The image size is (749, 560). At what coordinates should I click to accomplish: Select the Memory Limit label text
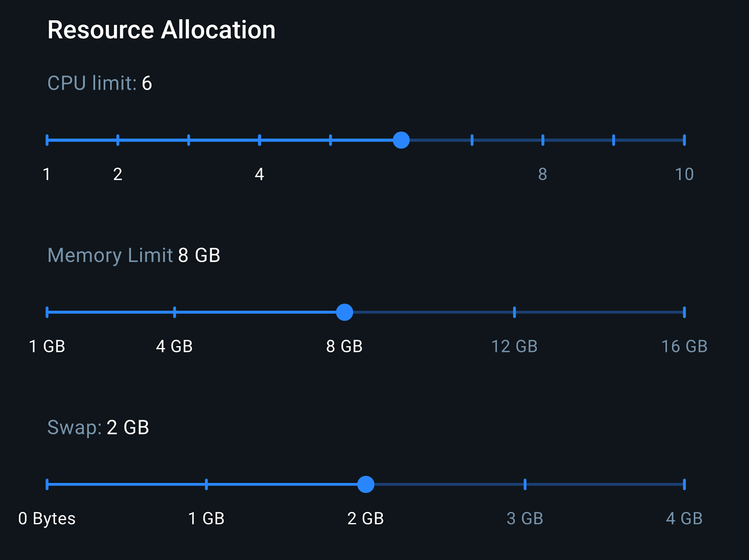pos(110,255)
